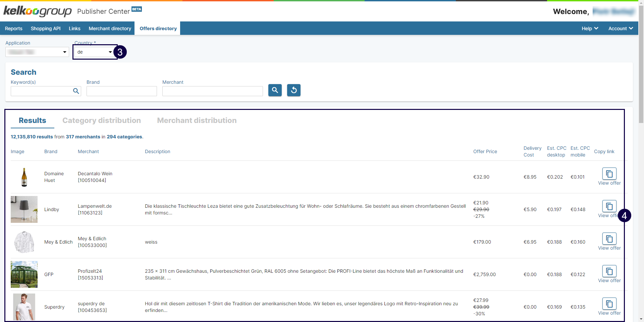Copy link for Superdry T-shirt offer
This screenshot has height=322, width=644.
(609, 304)
